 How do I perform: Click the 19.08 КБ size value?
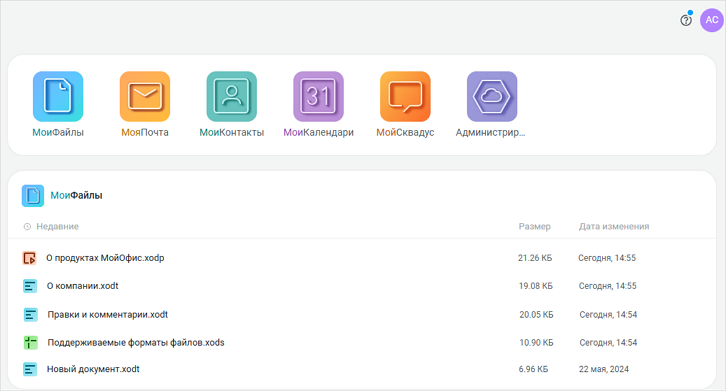[536, 286]
